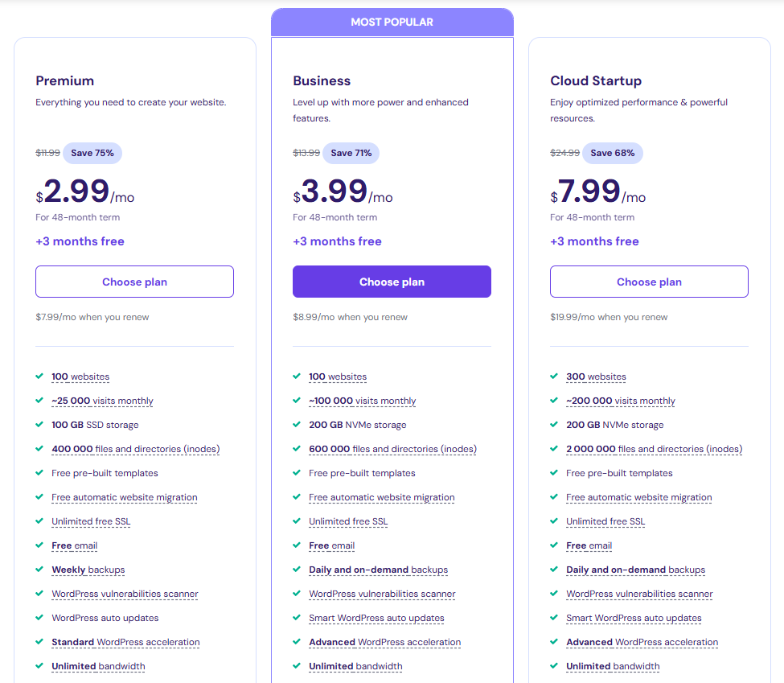Click Premium 'WordPress auto updates' text
Image resolution: width=784 pixels, height=683 pixels.
105,618
